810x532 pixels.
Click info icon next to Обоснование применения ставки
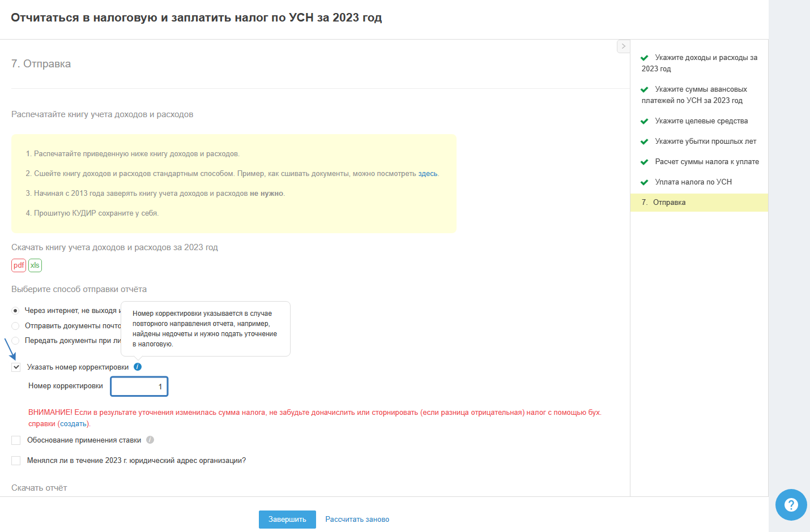(150, 440)
